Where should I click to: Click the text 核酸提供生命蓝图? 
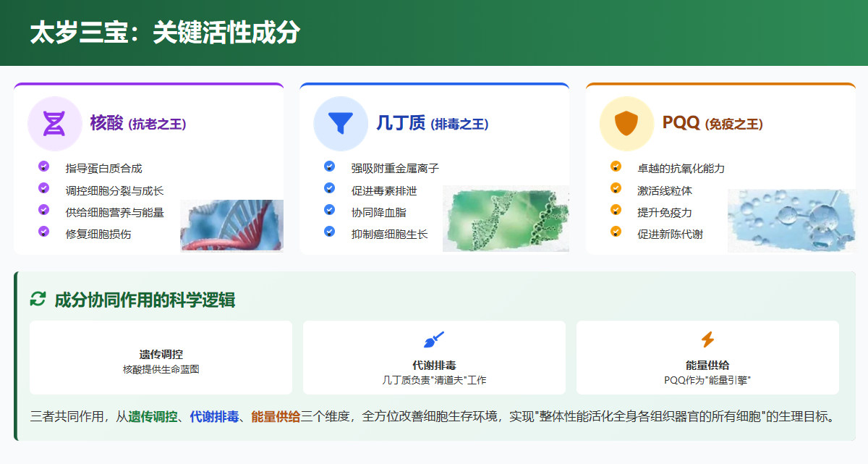point(161,369)
